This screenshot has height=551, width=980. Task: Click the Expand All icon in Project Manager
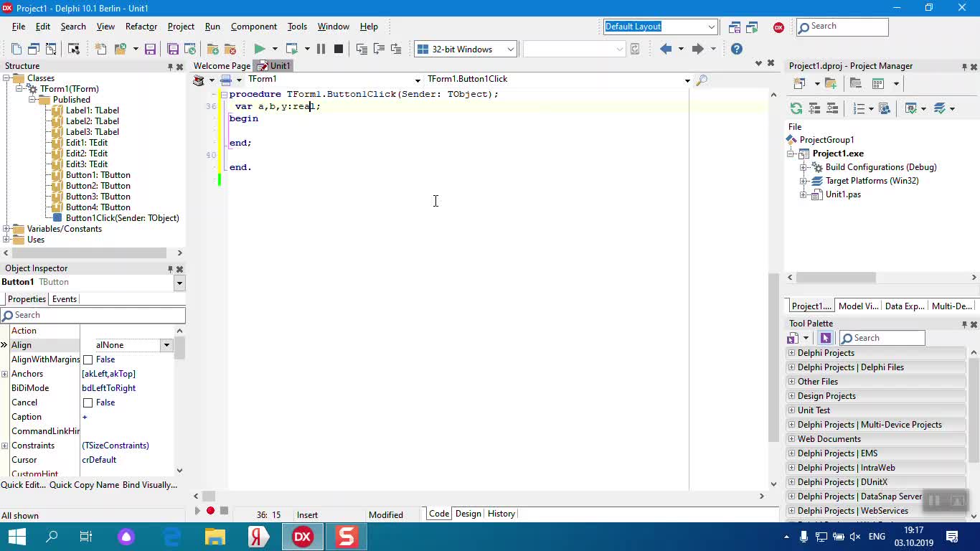click(814, 108)
